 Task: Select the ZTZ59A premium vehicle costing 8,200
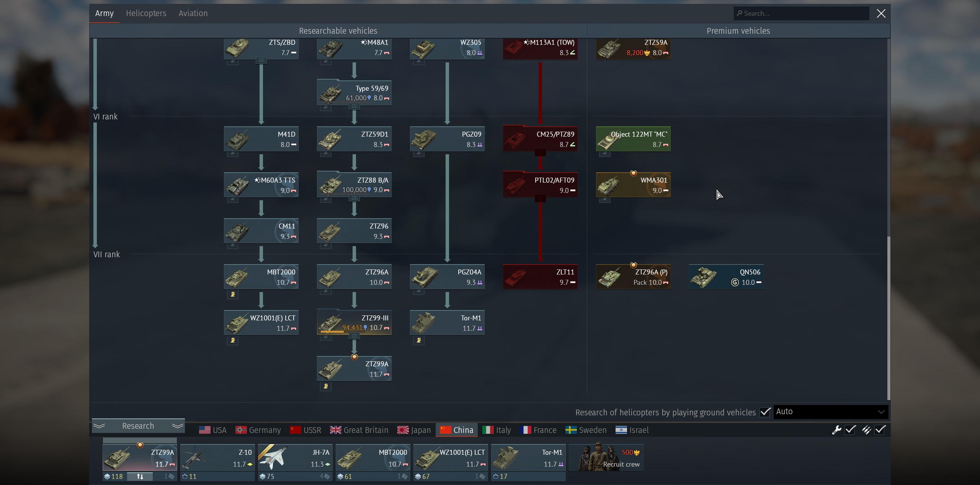click(633, 49)
